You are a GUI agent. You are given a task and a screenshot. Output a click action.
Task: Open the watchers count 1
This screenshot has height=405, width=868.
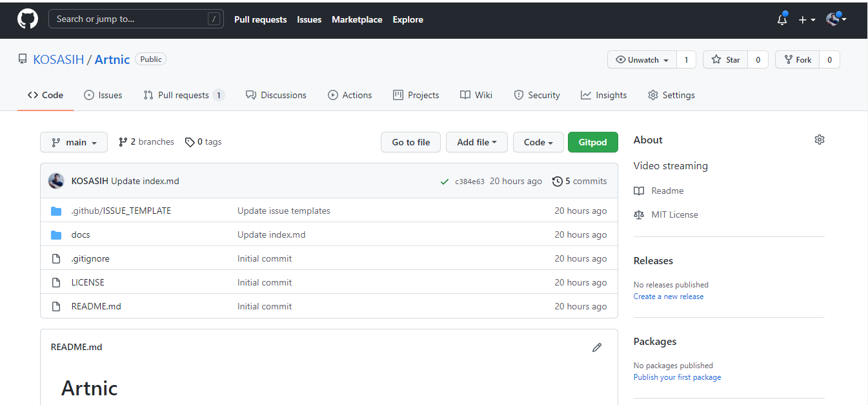click(x=686, y=59)
